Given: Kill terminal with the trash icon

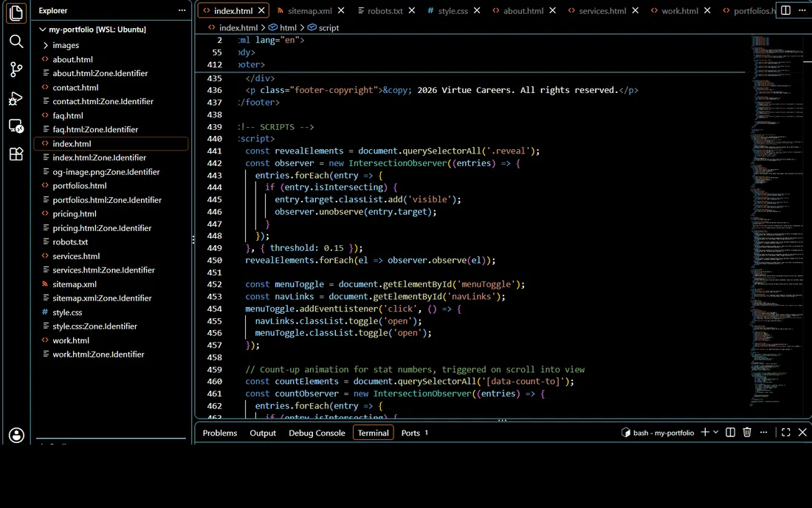Looking at the screenshot, I should 747,433.
